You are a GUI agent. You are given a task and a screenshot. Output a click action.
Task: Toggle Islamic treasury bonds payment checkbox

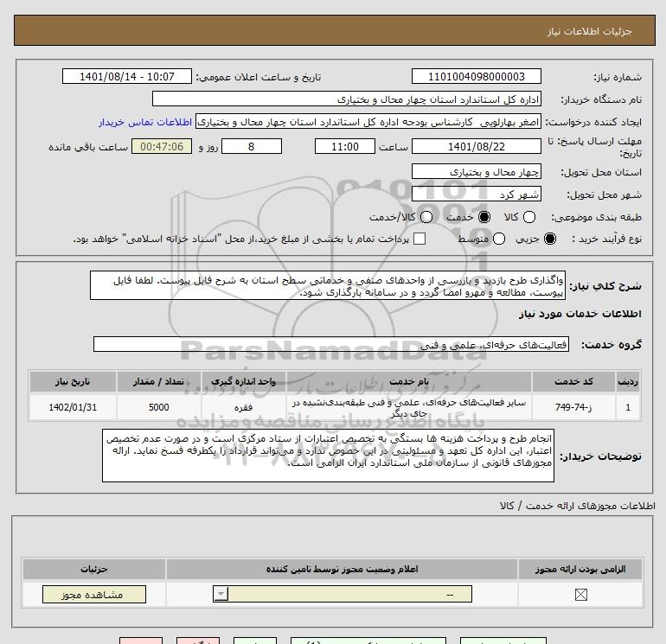(419, 239)
